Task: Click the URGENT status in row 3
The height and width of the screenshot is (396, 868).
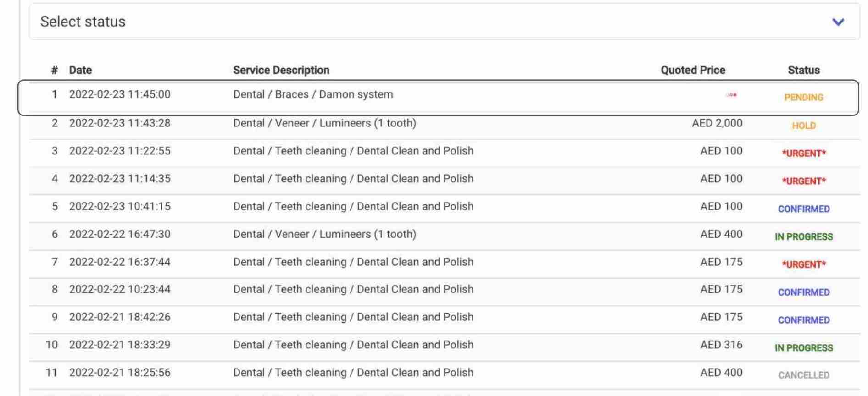Action: click(x=804, y=154)
